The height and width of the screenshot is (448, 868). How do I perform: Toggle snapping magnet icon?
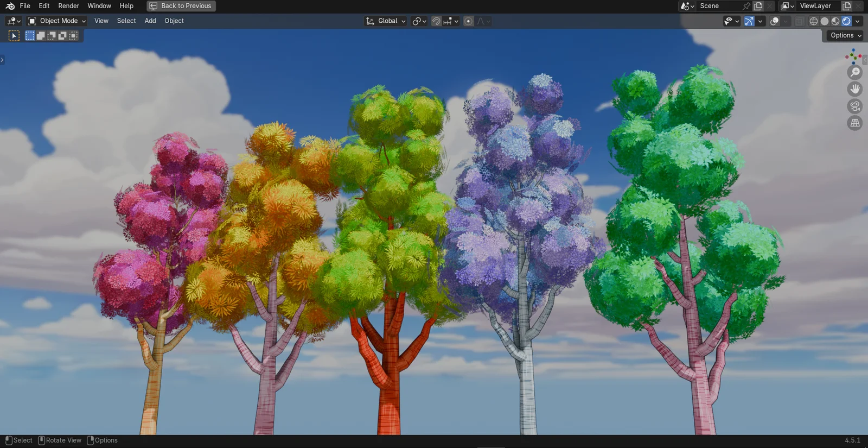tap(436, 21)
